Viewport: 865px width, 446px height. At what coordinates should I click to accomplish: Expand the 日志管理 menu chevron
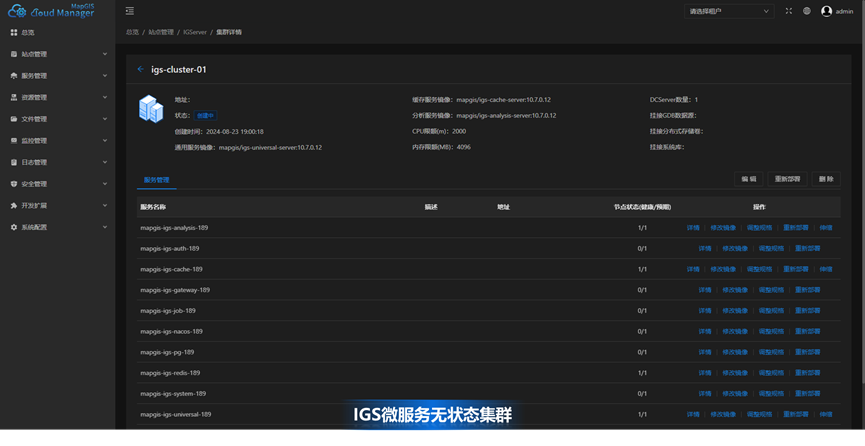[x=105, y=162]
